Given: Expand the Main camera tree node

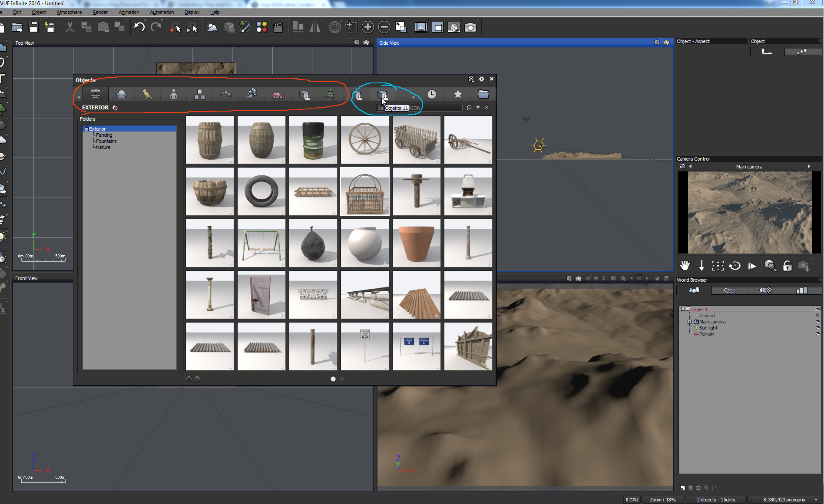Looking at the screenshot, I should click(689, 322).
